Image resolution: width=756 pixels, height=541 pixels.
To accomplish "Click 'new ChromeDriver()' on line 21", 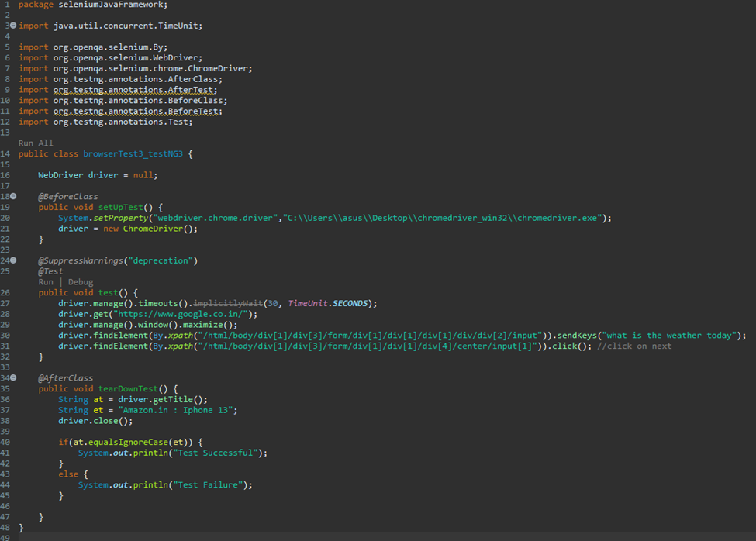I will click(150, 229).
